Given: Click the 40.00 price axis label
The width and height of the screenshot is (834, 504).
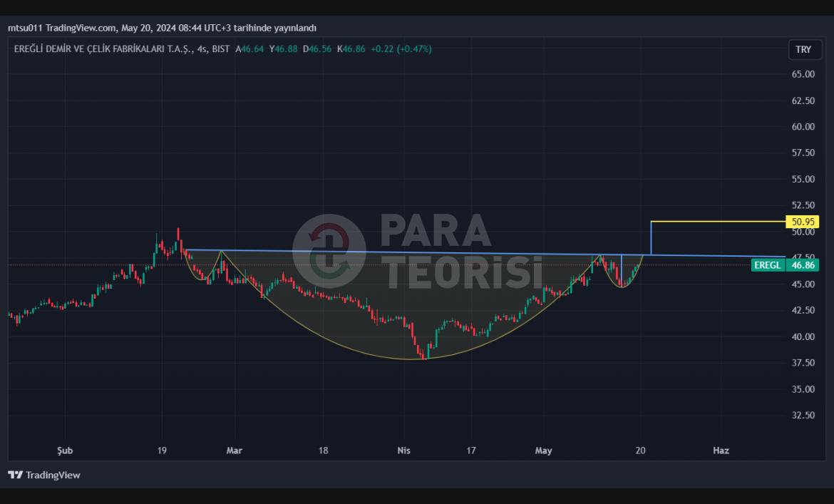Looking at the screenshot, I should pos(803,336).
